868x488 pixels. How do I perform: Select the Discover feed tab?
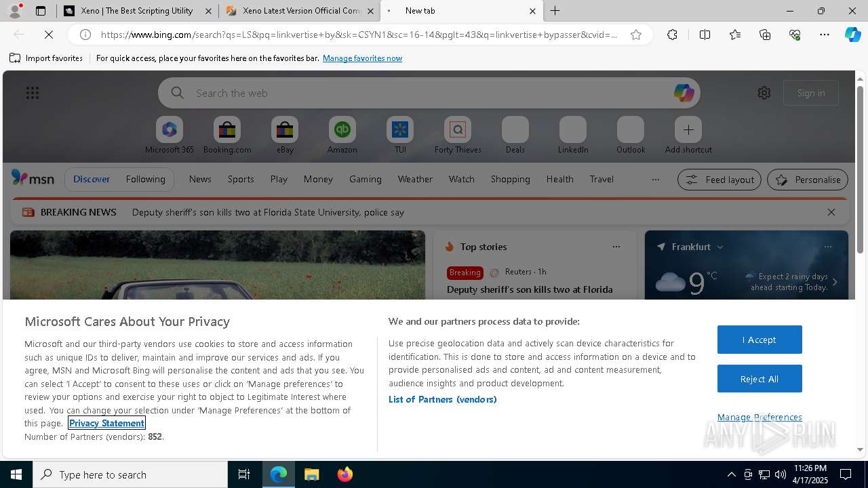pos(92,180)
